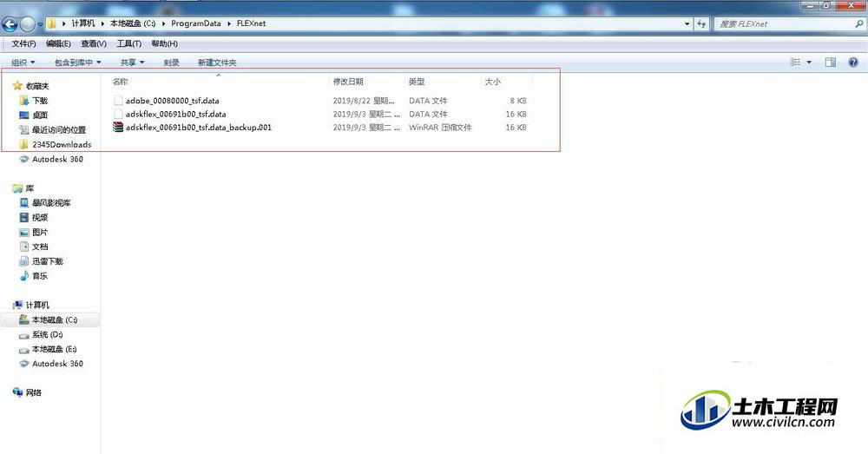Open the 共享 dropdown
This screenshot has width=868, height=454.
coord(132,63)
